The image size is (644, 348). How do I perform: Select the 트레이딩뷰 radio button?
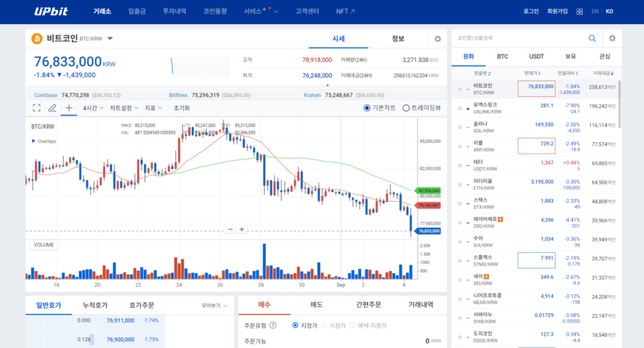click(406, 108)
